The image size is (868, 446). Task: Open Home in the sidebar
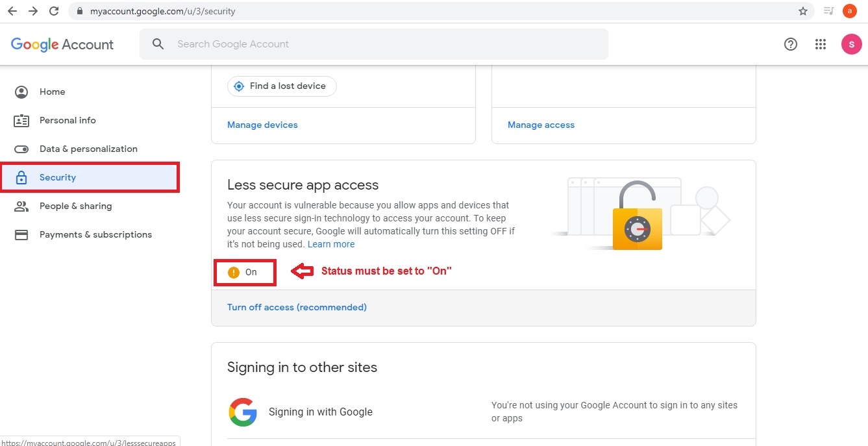52,92
